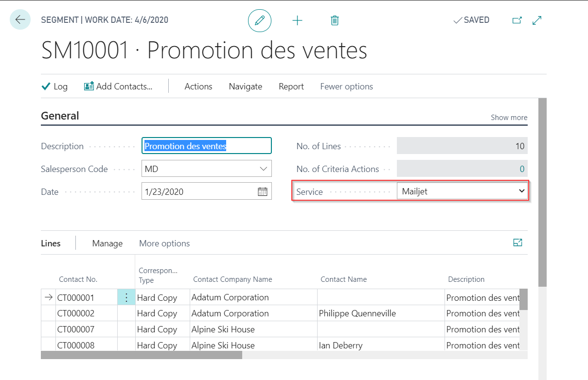The height and width of the screenshot is (380, 588).
Task: Select Log action with checkmark
Action: 54,86
